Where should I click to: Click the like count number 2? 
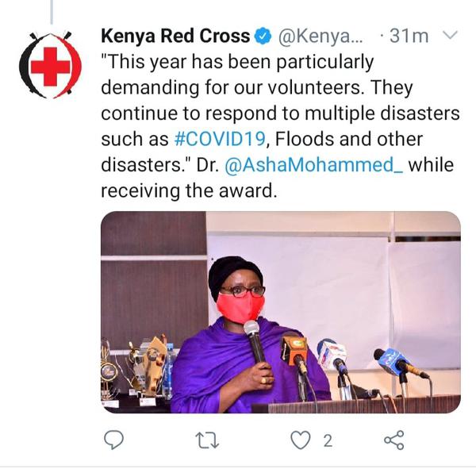coord(327,440)
